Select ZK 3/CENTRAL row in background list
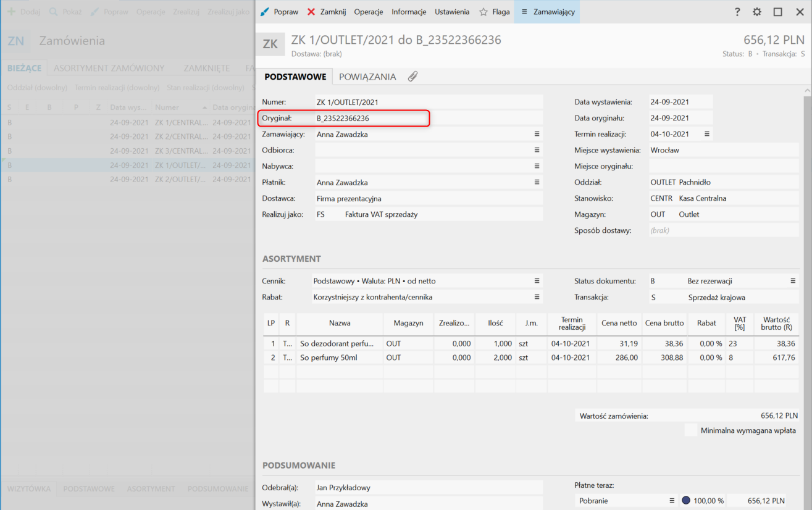 pos(127,151)
